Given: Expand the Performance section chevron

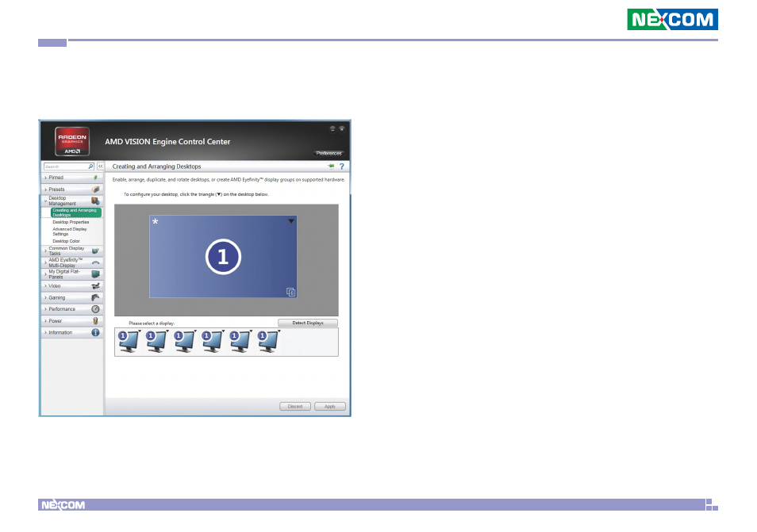Looking at the screenshot, I should click(45, 309).
